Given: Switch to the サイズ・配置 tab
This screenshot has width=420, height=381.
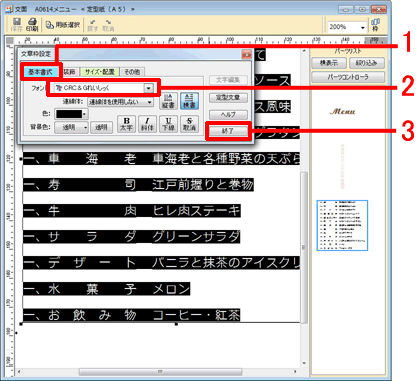Looking at the screenshot, I should [100, 72].
